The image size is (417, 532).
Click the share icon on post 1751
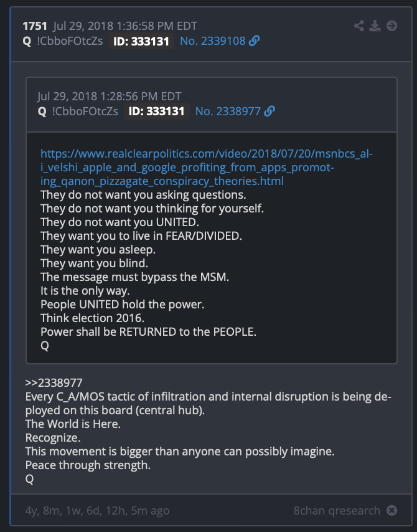(x=359, y=26)
